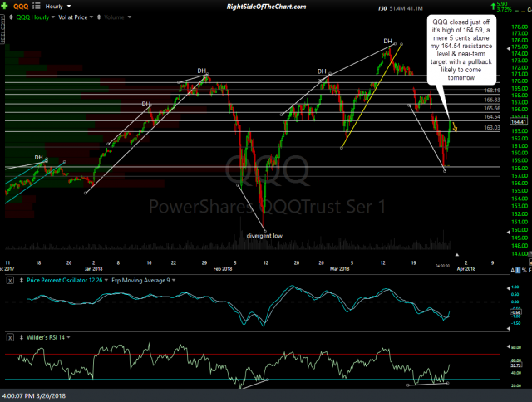Select the F scale toggle

pos(530,270)
